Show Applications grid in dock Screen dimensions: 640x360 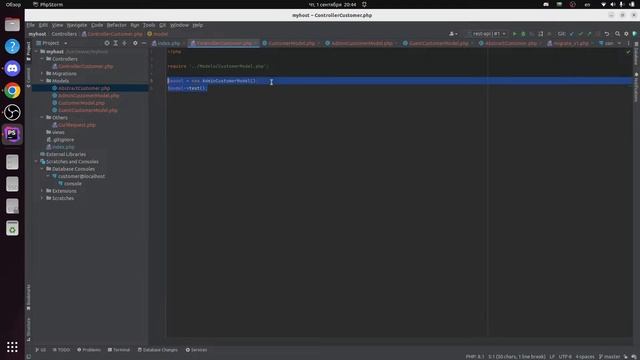click(12, 347)
